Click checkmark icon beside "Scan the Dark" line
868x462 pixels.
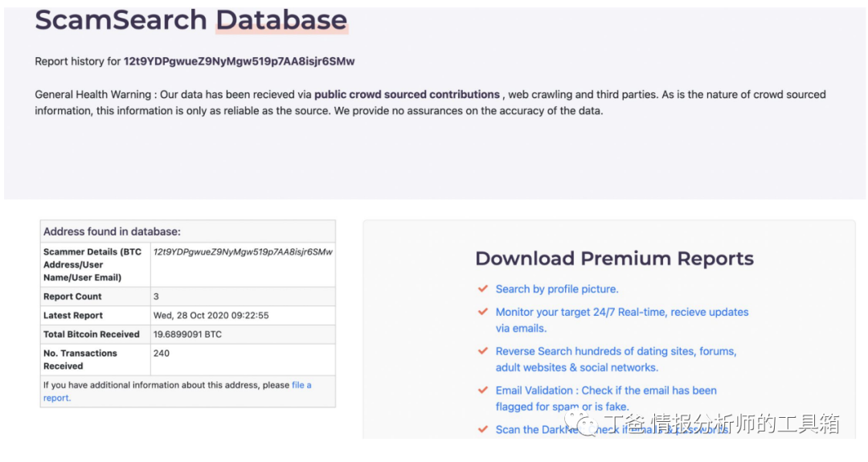[x=483, y=429]
